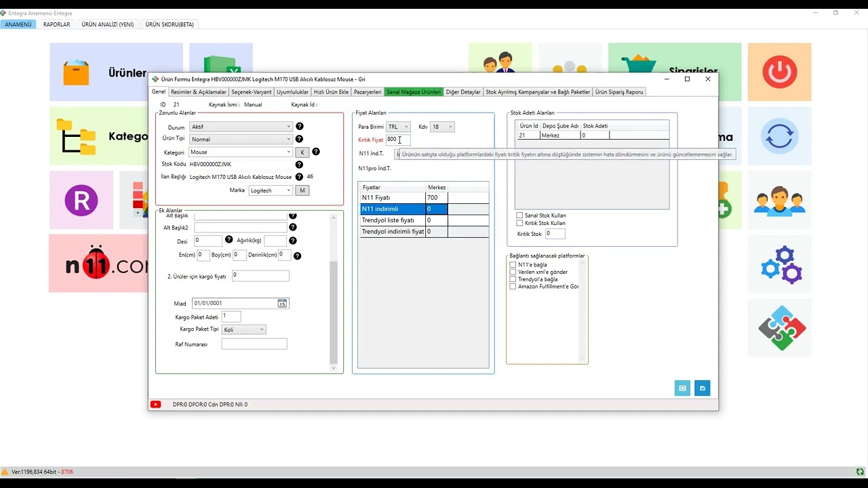Click the help icon beside the Desi field
The image size is (868, 488).
pos(229,240)
